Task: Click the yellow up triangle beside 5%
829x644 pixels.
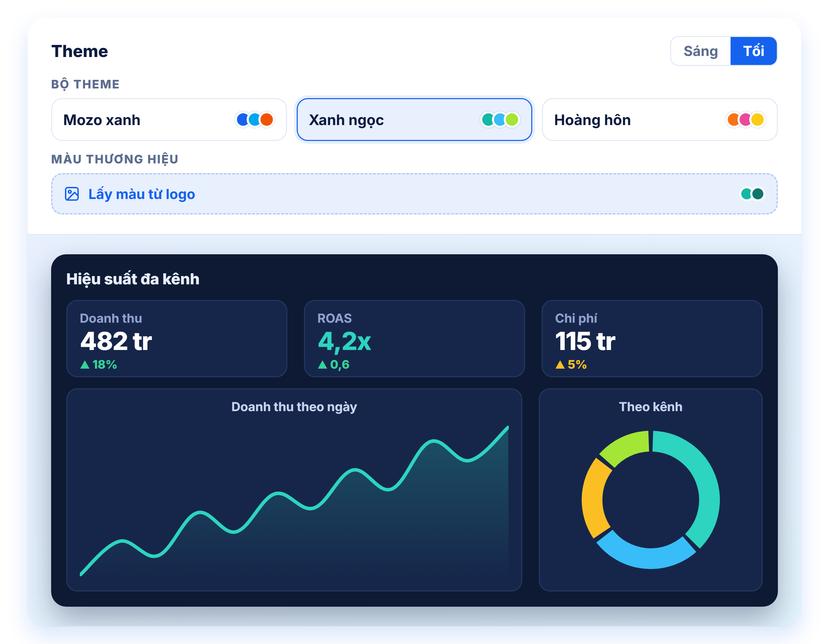Action: (x=560, y=365)
